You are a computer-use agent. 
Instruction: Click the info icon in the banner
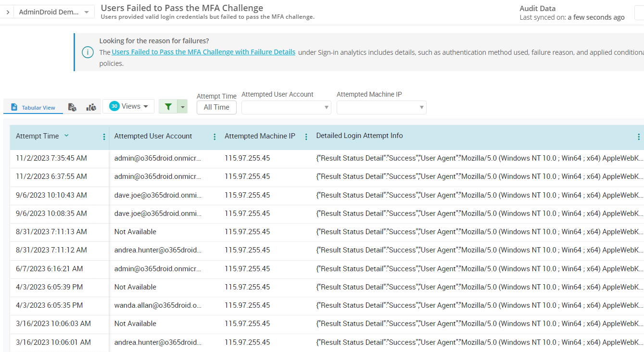coord(88,52)
